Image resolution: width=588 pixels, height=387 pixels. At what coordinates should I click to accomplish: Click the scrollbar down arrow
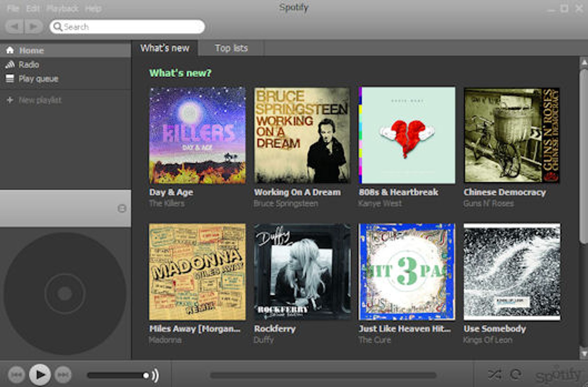(584, 354)
